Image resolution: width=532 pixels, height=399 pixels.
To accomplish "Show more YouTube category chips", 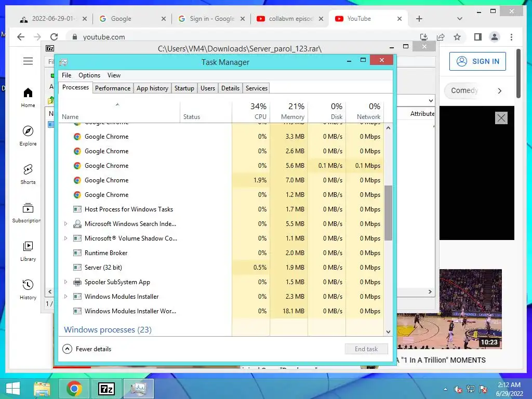I will click(x=499, y=90).
